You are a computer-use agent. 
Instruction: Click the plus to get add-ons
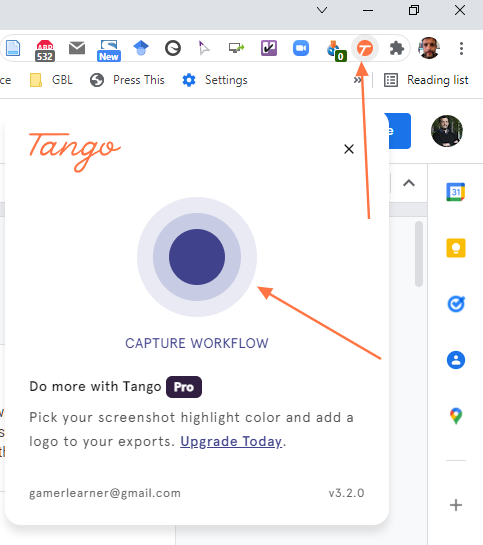456,505
